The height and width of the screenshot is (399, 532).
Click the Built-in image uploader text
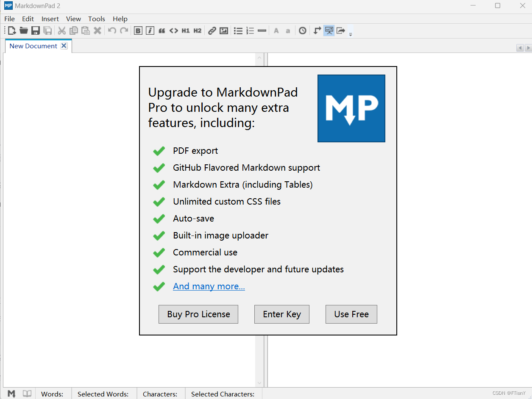221,236
